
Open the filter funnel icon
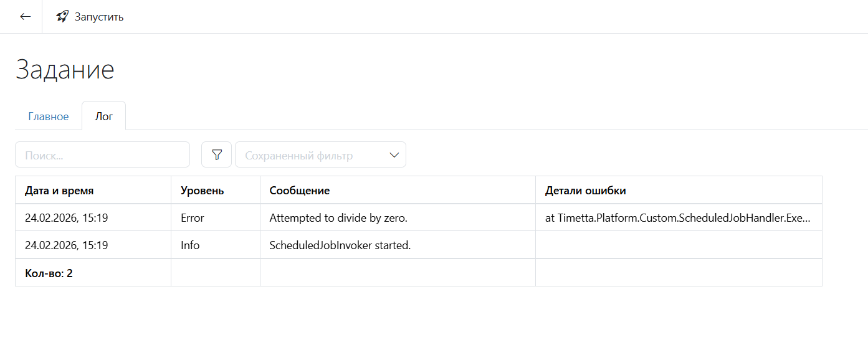coord(217,155)
